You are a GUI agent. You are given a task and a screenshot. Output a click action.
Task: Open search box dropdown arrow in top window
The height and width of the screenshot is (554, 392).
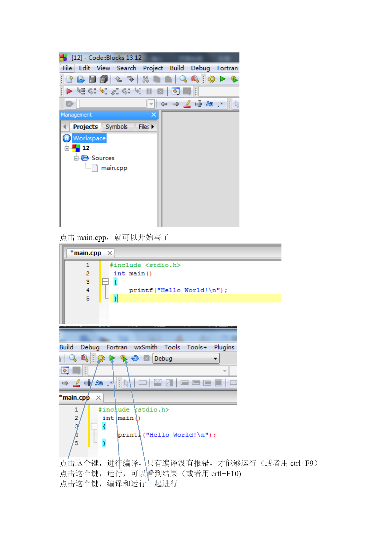pyautogui.click(x=151, y=104)
